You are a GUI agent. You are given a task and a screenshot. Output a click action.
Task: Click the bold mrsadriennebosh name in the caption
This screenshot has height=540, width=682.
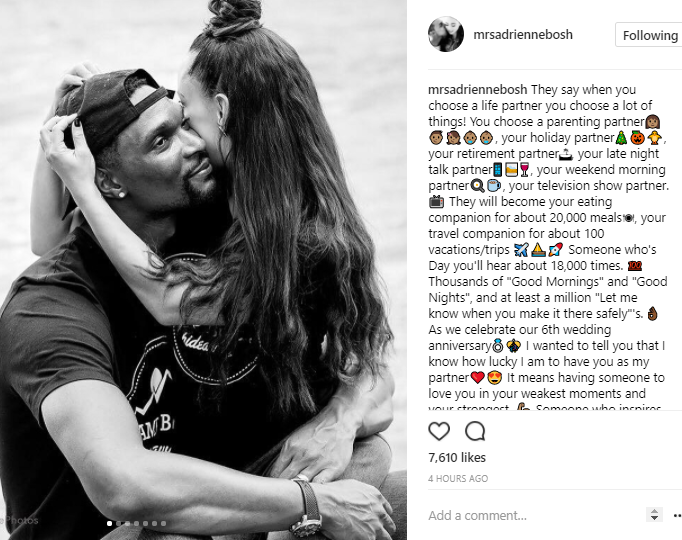(478, 90)
